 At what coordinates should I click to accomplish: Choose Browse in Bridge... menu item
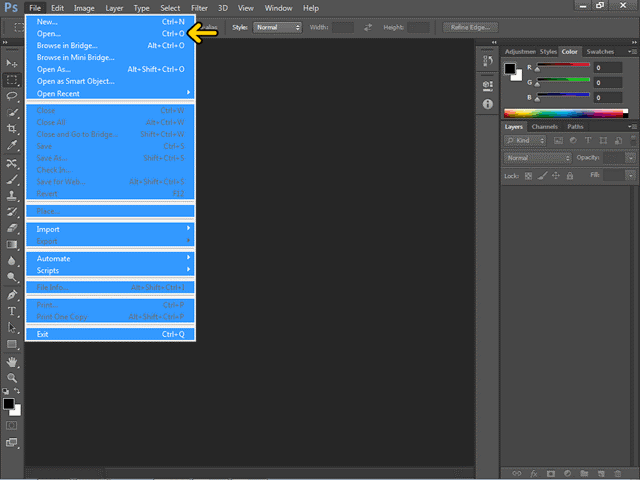[x=110, y=45]
